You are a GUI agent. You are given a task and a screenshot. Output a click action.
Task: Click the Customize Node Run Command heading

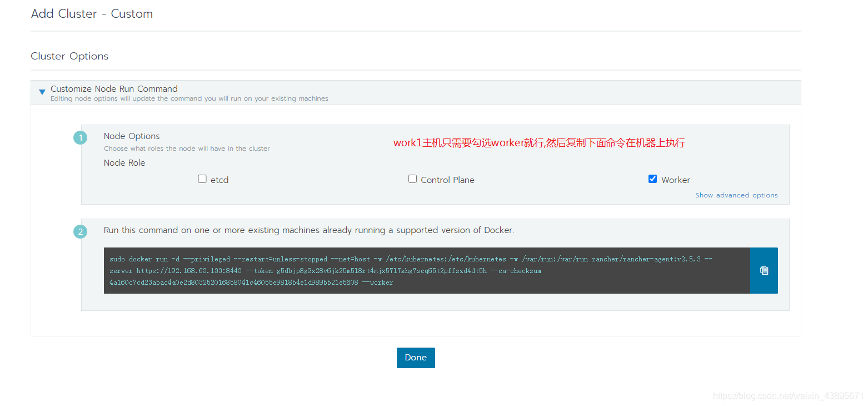pyautogui.click(x=114, y=88)
